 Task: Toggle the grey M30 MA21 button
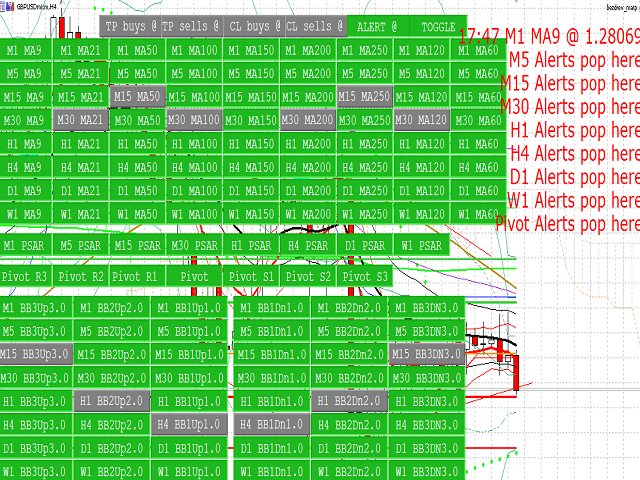[x=81, y=120]
